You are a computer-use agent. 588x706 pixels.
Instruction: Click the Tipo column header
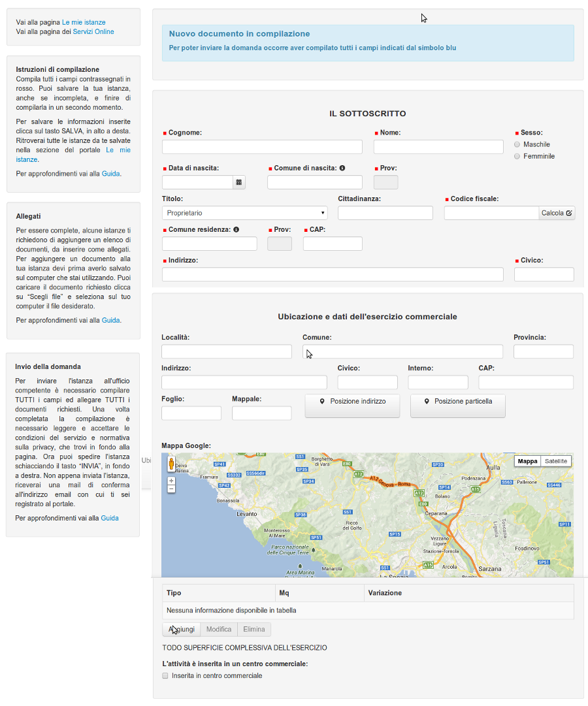(218, 593)
